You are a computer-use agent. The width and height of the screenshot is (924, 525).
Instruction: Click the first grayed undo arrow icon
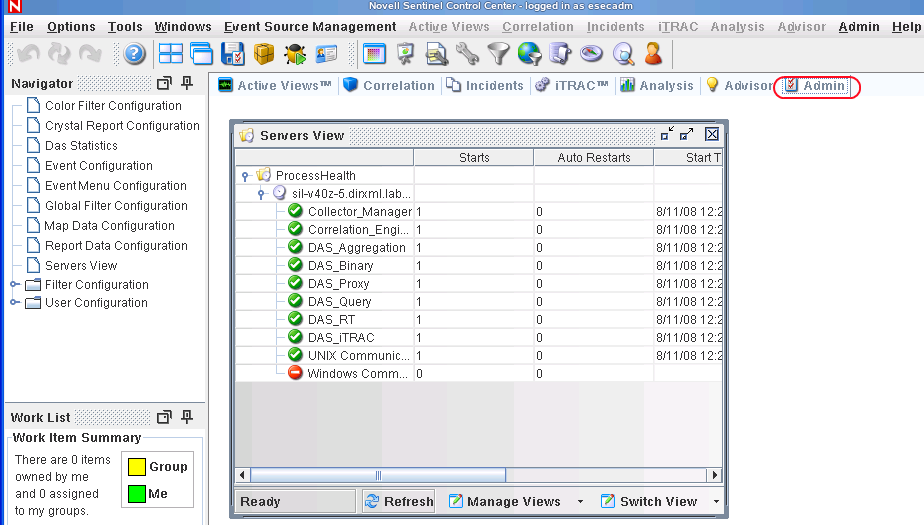coord(28,54)
